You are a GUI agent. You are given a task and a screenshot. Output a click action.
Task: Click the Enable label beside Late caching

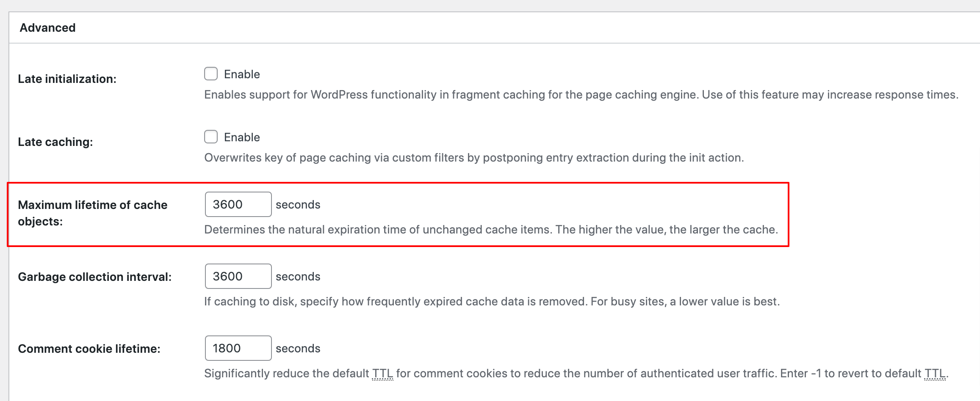[242, 137]
